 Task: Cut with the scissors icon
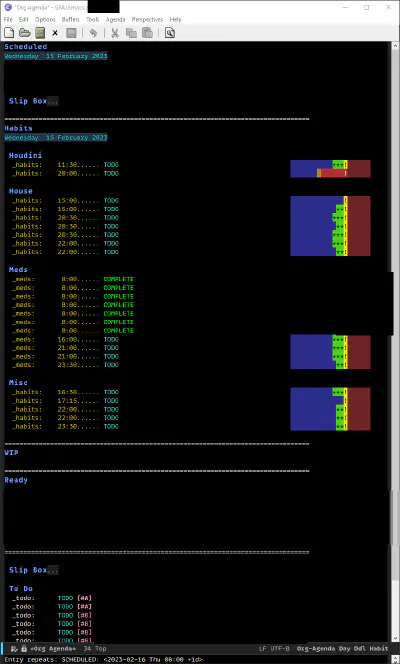click(x=115, y=33)
